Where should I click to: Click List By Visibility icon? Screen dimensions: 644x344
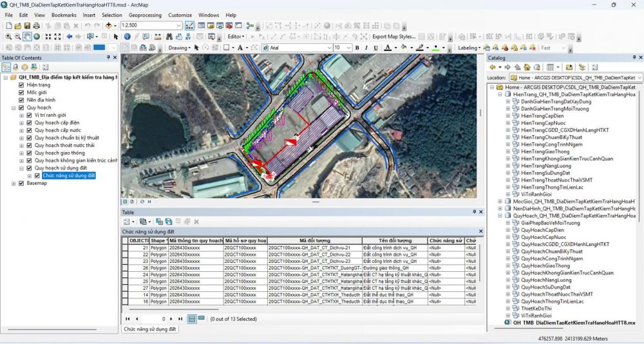24,67
